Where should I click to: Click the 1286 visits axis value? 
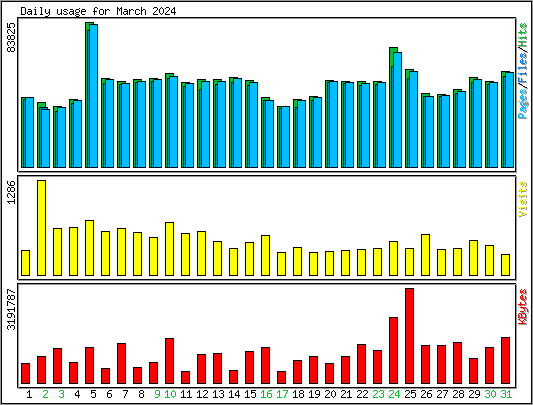(x=12, y=192)
